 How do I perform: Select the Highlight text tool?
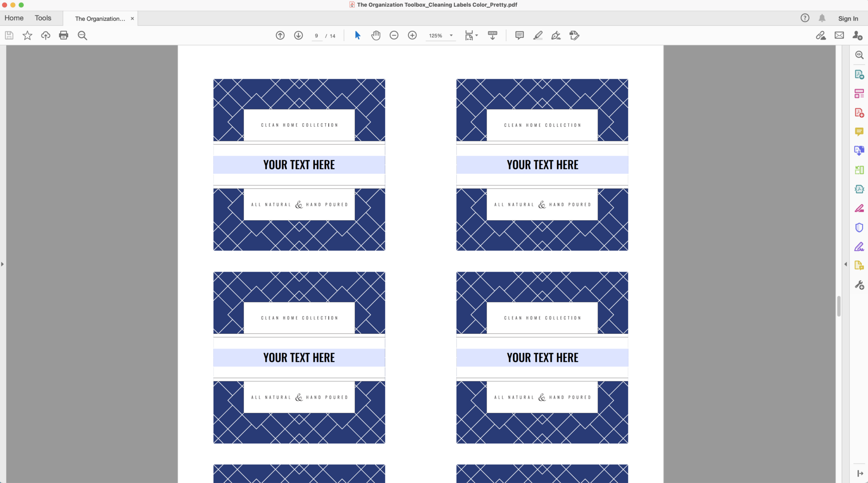coord(537,35)
